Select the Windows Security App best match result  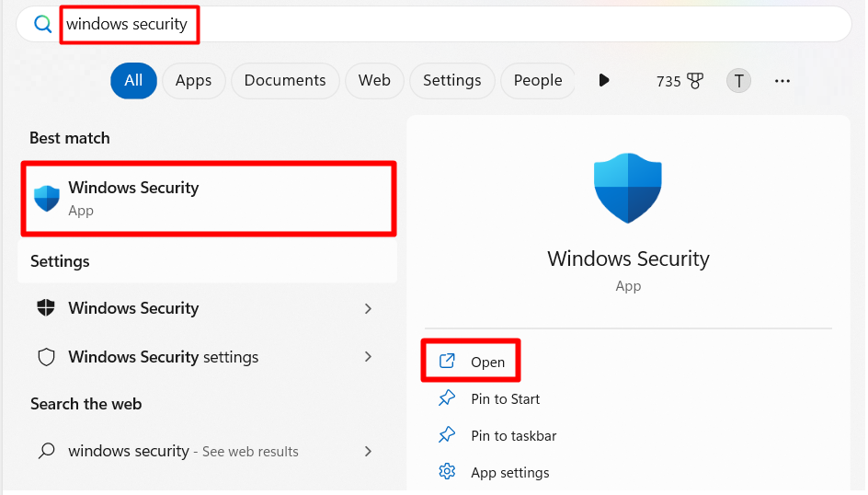click(209, 198)
